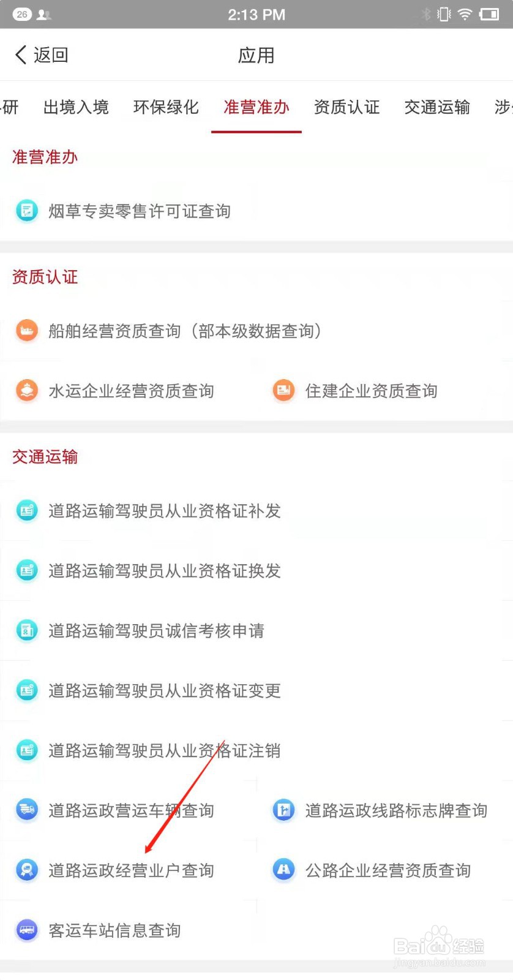Viewport: 513px width, 980px height.
Task: Tap the 道路运政营运车辆查询 truck icon
Action: tap(27, 810)
